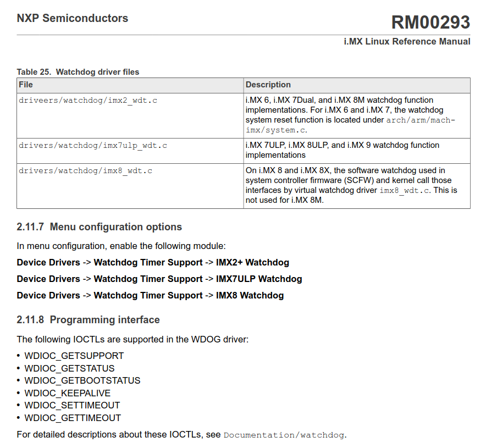Click the i.MX Linux Reference Manual title
The height and width of the screenshot is (448, 486).
[407, 42]
